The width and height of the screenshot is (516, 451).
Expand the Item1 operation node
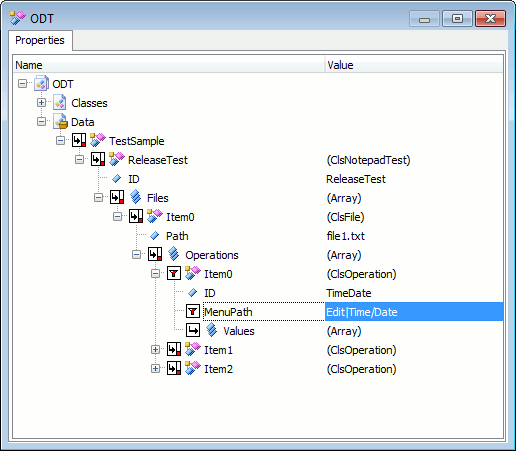coord(155,350)
